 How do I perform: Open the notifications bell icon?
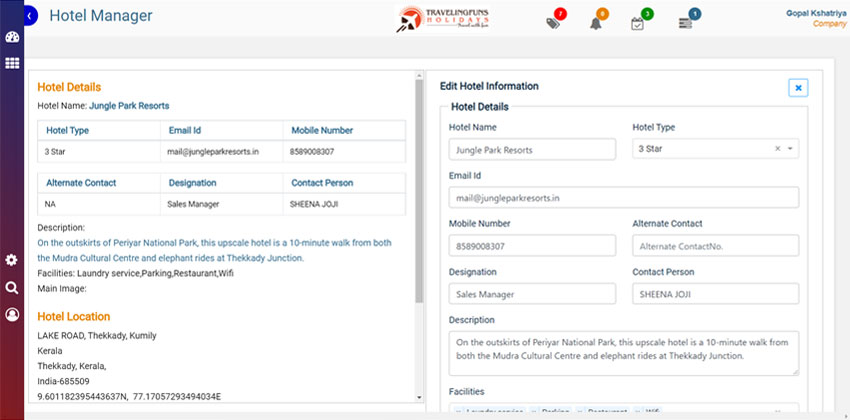pyautogui.click(x=595, y=23)
